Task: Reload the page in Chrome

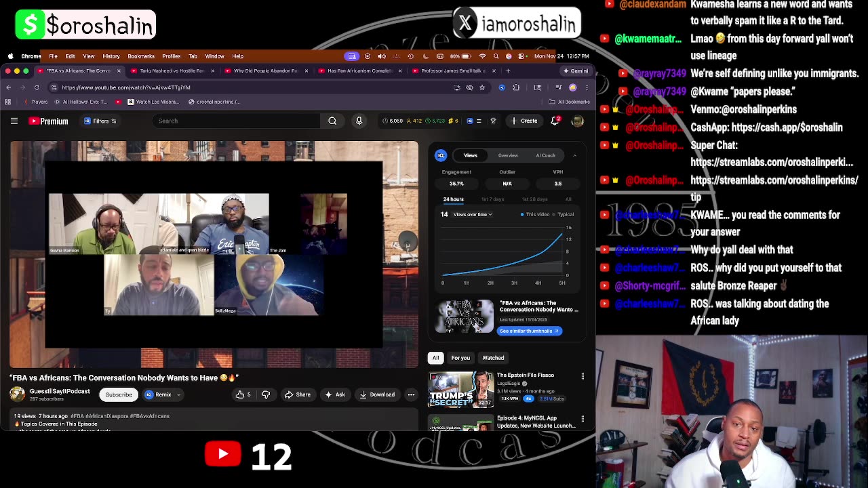Action: tap(37, 87)
